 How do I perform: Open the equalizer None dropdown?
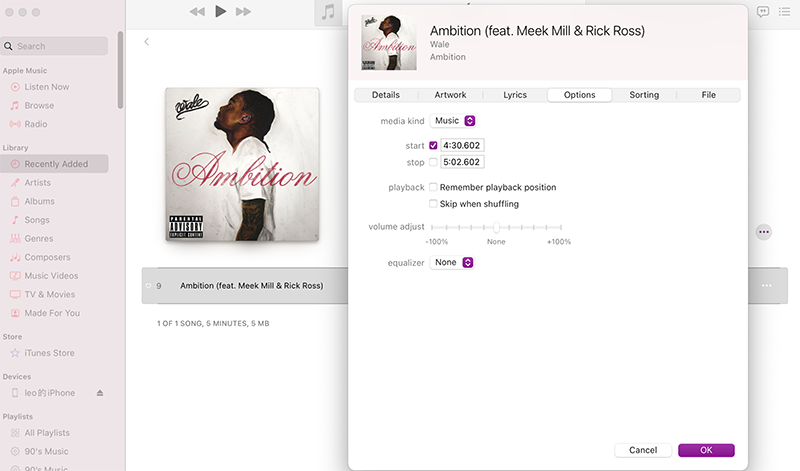pyautogui.click(x=452, y=262)
